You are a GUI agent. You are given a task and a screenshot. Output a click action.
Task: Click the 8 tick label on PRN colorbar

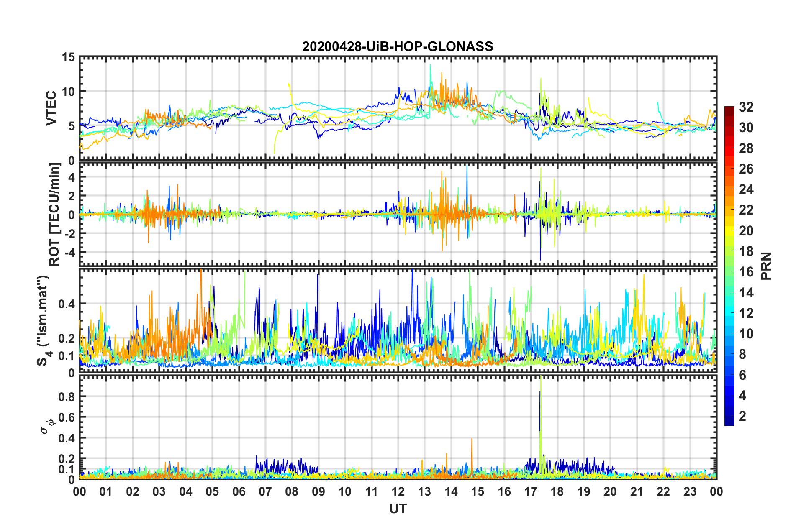[x=742, y=354]
